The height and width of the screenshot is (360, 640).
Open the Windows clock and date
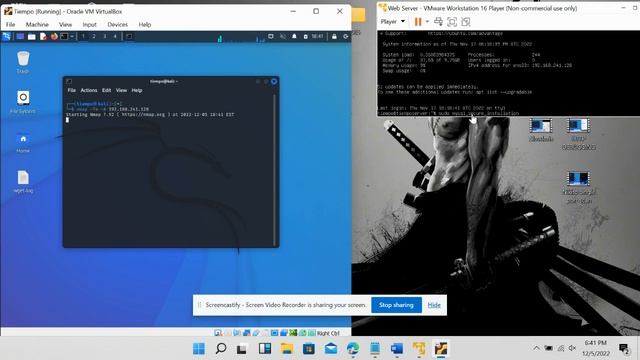pyautogui.click(x=596, y=348)
